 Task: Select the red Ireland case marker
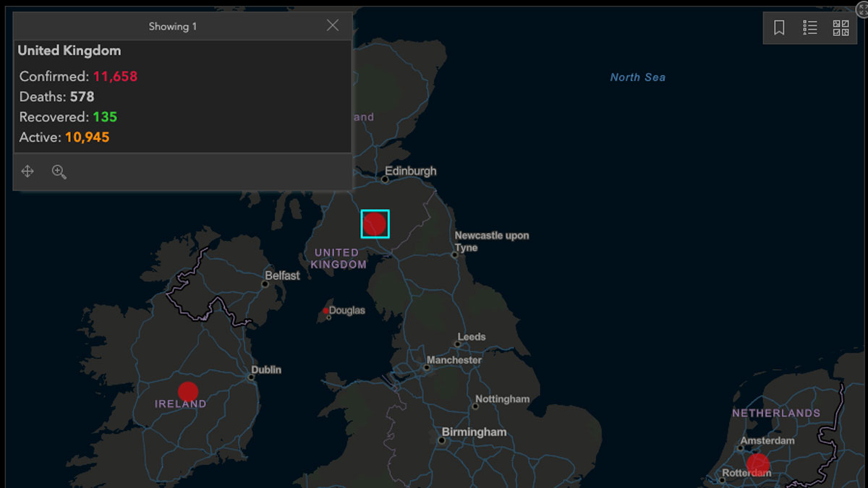[x=188, y=392]
